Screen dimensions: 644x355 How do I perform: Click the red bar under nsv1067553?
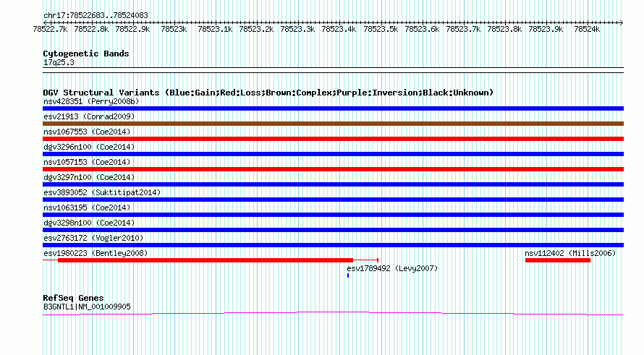pyautogui.click(x=333, y=139)
